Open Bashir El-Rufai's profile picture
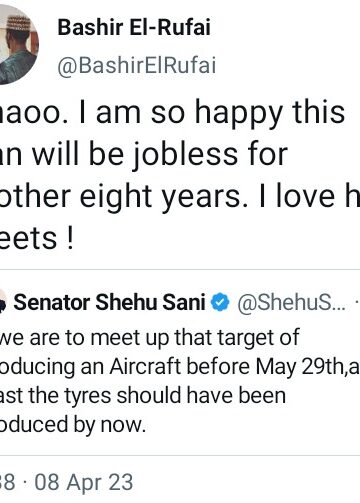 point(18,45)
